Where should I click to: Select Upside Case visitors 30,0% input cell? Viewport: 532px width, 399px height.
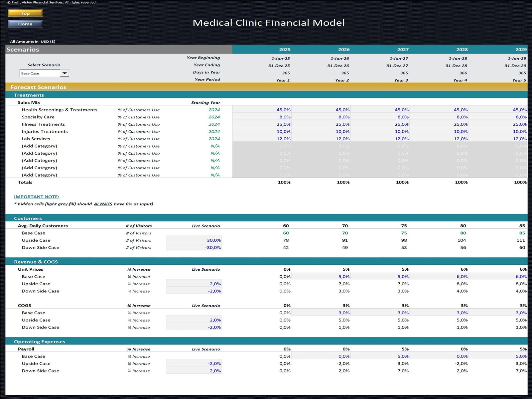(194, 240)
